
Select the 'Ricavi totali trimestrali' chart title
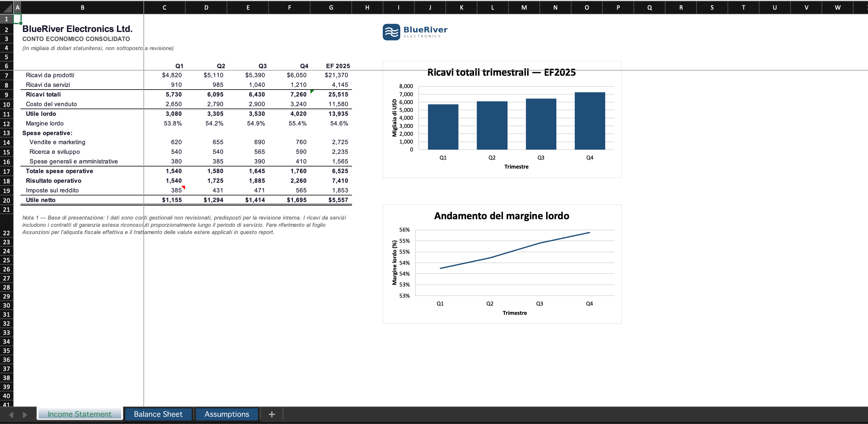tap(502, 72)
